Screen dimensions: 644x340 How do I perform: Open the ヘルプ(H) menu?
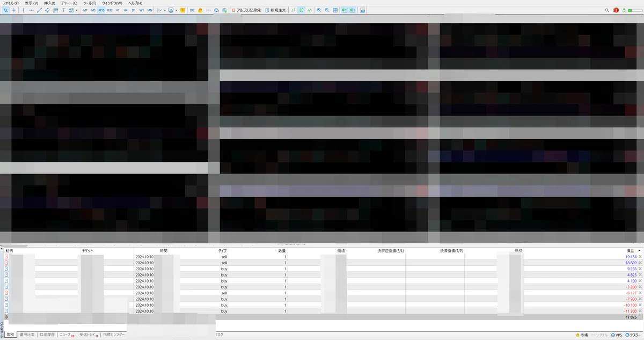pyautogui.click(x=135, y=3)
